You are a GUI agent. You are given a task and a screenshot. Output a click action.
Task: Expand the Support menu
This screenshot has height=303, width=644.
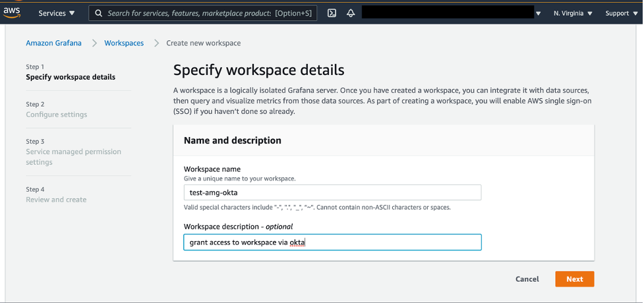pos(620,13)
